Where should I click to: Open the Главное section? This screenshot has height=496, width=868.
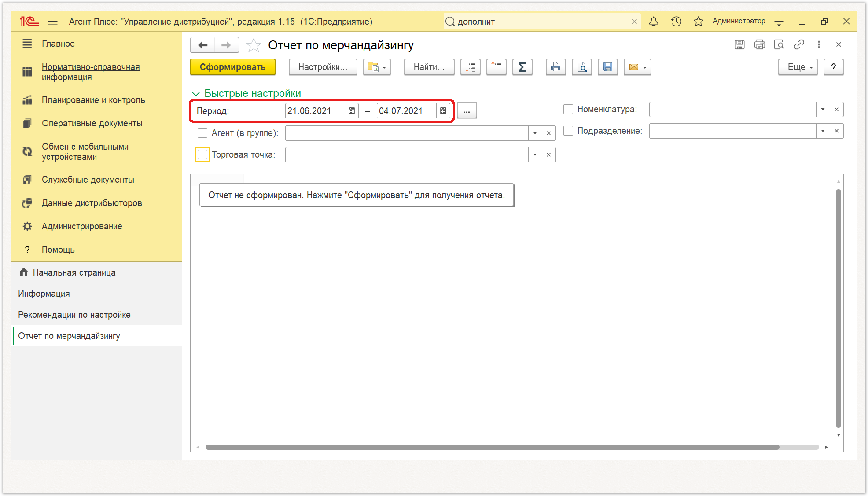point(58,44)
